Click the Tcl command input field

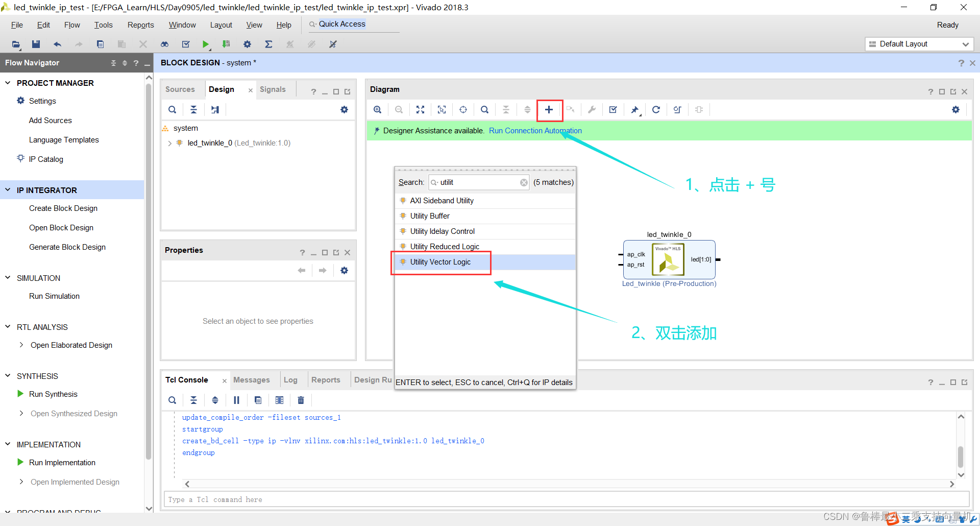coord(566,500)
